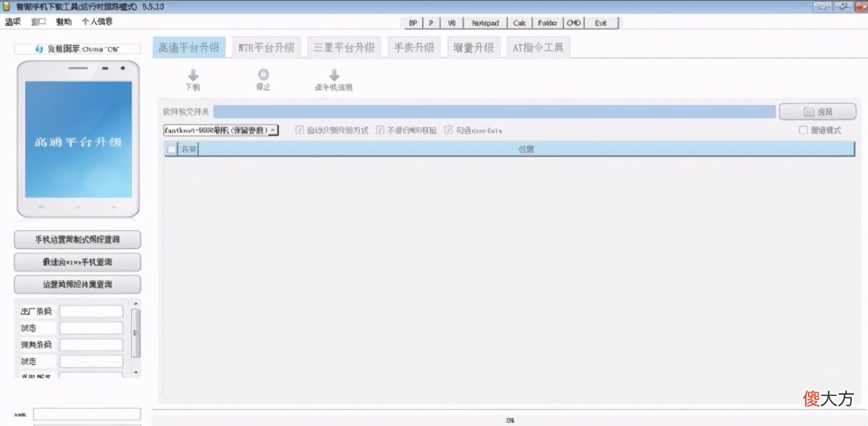Open the first menu bar item
The height and width of the screenshot is (426, 868).
click(13, 22)
